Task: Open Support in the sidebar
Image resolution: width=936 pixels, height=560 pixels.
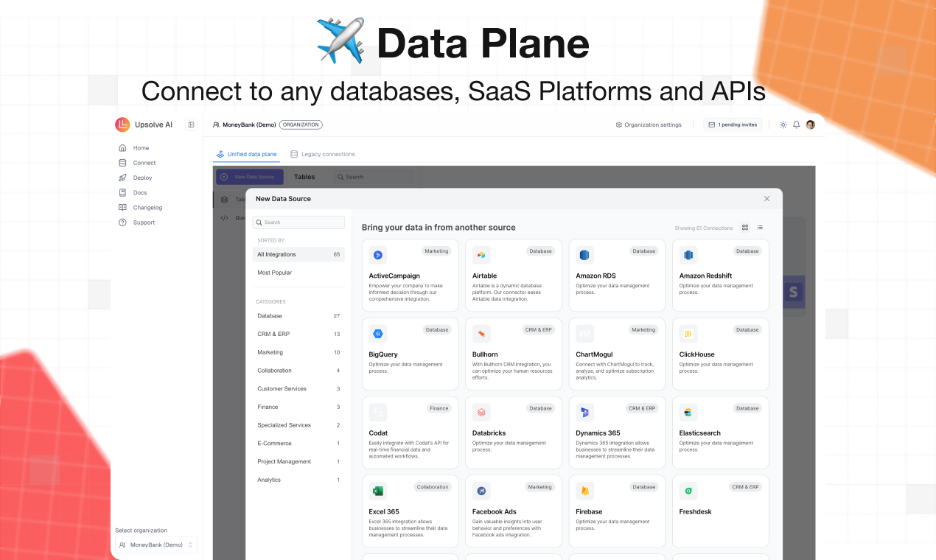Action: 144,223
